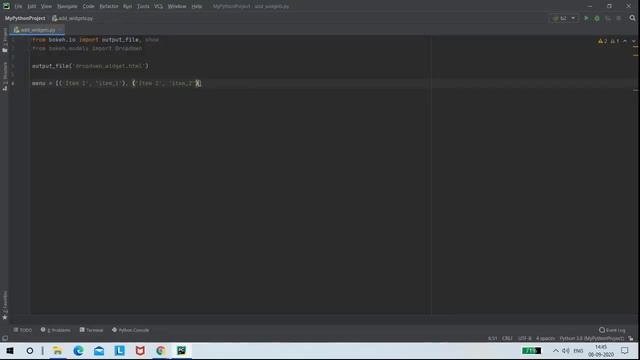Image resolution: width=640 pixels, height=360 pixels.
Task: Open PyCharm icon on taskbar
Action: point(181,351)
